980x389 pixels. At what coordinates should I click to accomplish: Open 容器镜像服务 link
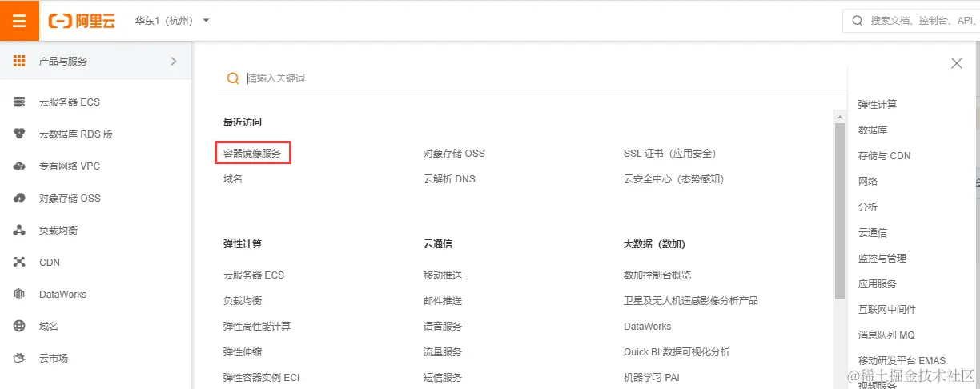coord(252,153)
